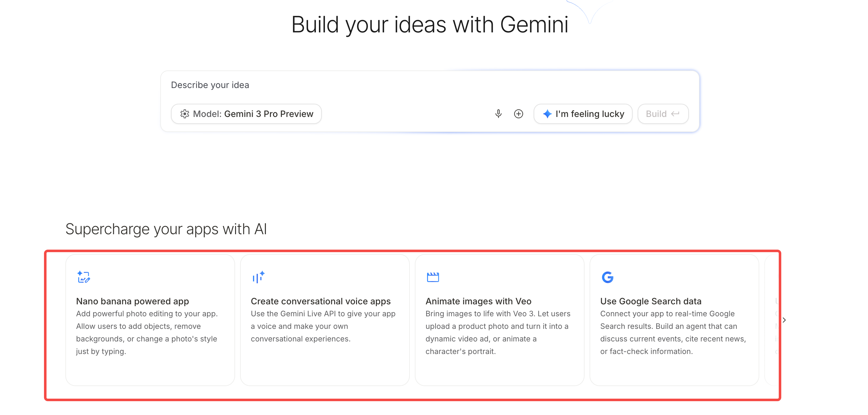Pick the Animate images with Veo card

point(499,368)
